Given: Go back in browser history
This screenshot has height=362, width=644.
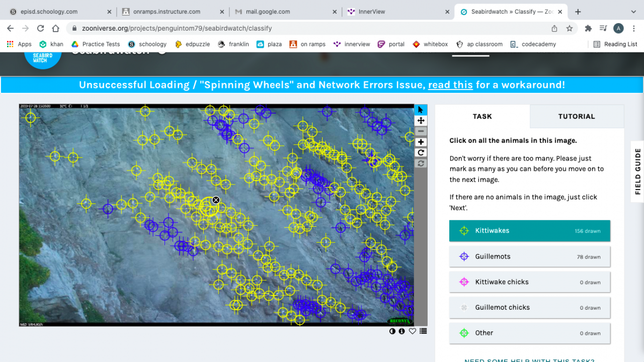Looking at the screenshot, I should point(11,29).
